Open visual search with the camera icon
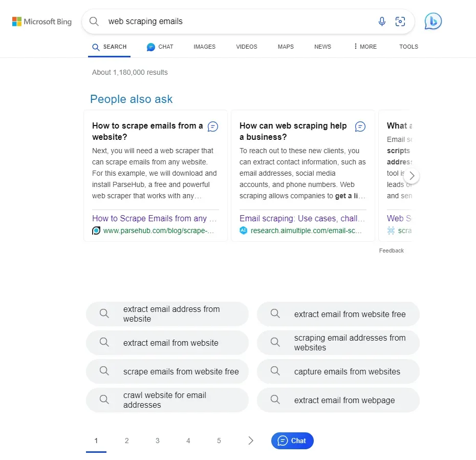 [400, 21]
